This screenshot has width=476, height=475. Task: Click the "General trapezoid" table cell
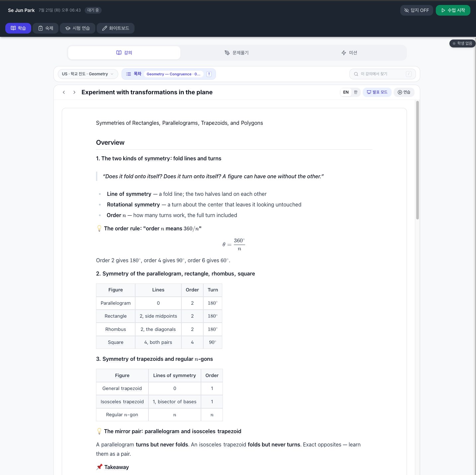[122, 388]
